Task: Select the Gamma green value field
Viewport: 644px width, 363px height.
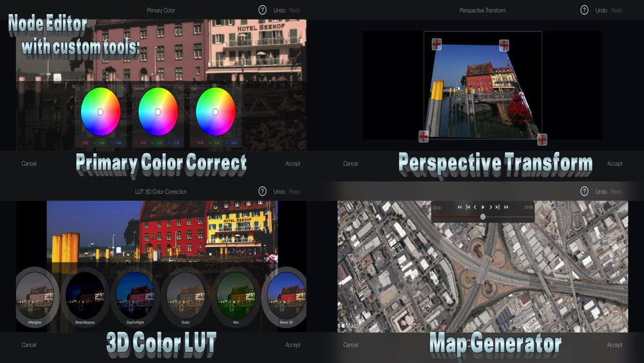Action: 159,142
